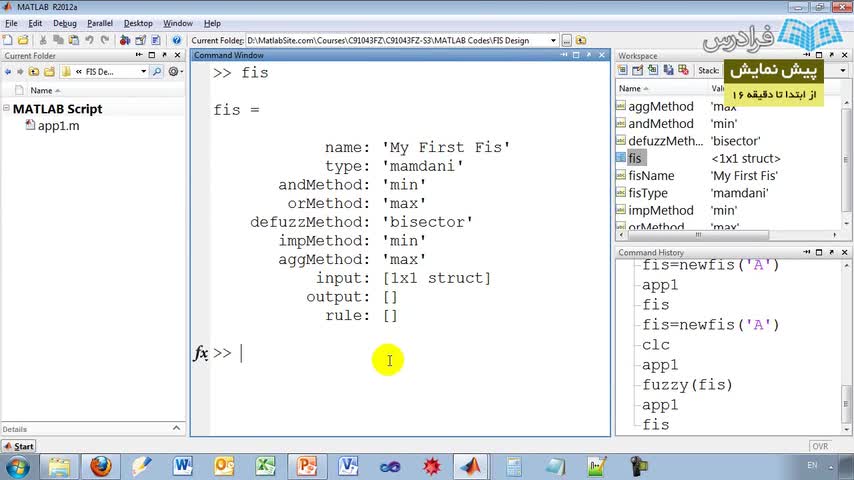
Task: Click Workspace vertical scrollbar thumb
Action: click(845, 160)
